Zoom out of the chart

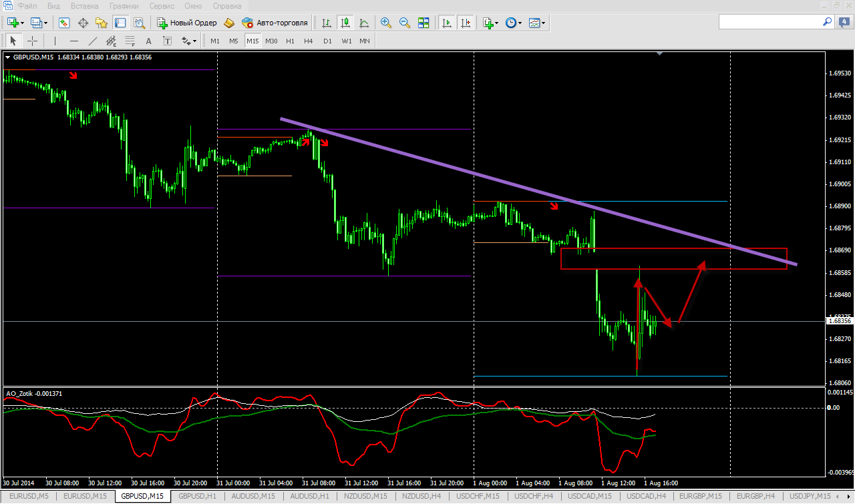coord(405,23)
